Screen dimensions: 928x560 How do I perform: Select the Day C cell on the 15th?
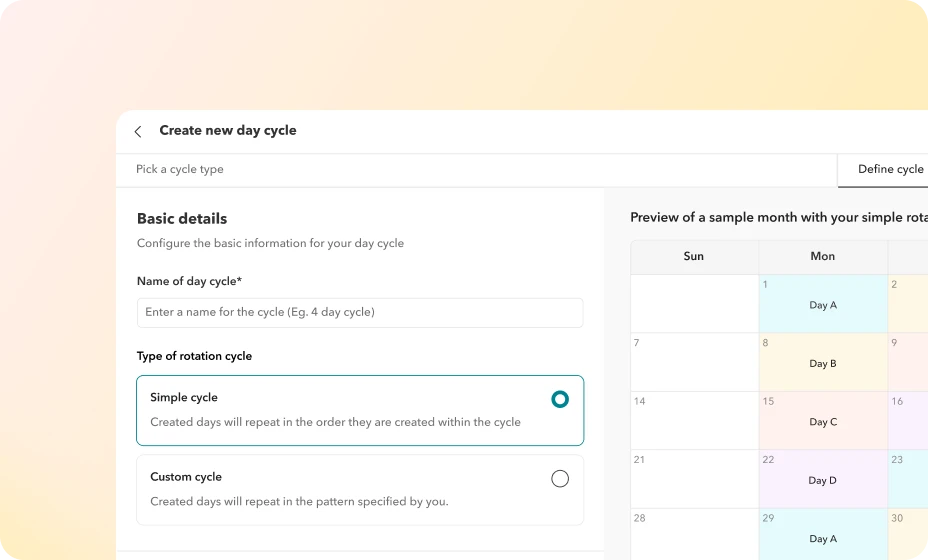pyautogui.click(x=823, y=420)
